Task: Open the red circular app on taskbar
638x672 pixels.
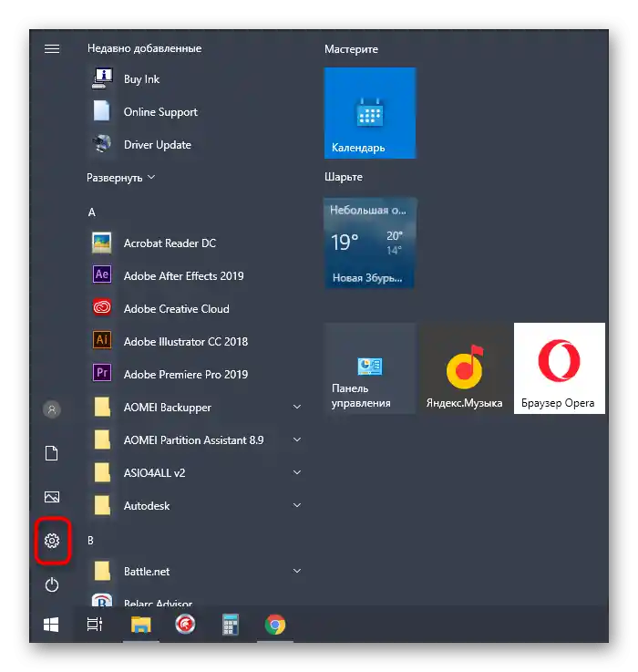Action: coord(185,625)
